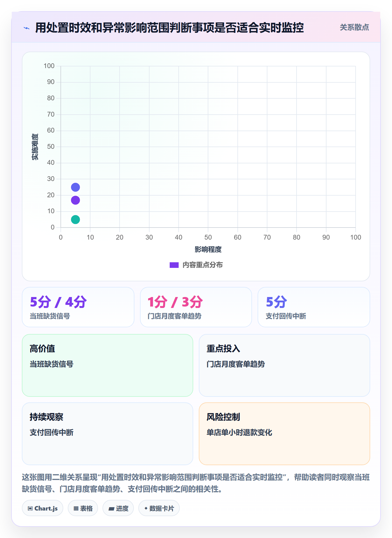Click the 门店月度客单趋势 label under 1分 / 3分
Screen dimensions: 392x538
tap(174, 316)
